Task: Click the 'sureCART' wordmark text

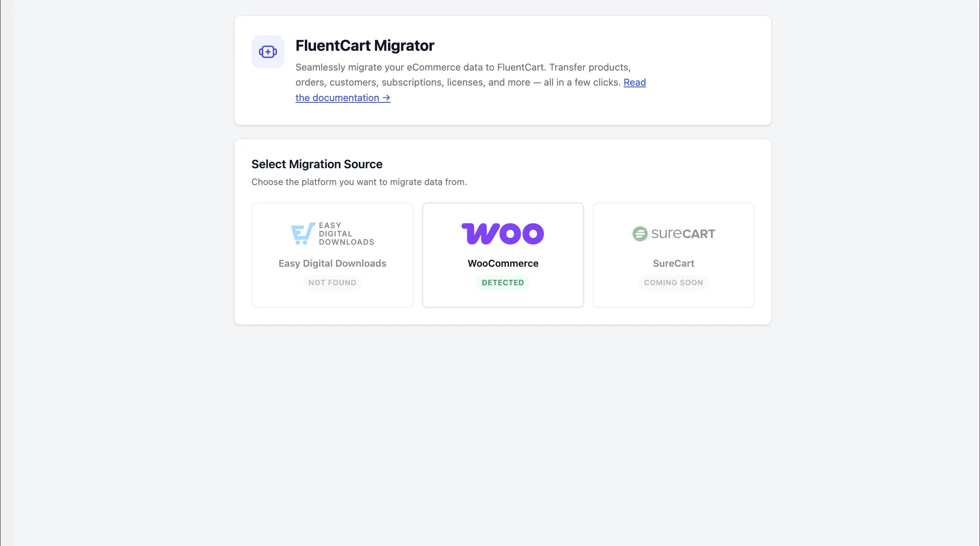Action: click(x=683, y=234)
